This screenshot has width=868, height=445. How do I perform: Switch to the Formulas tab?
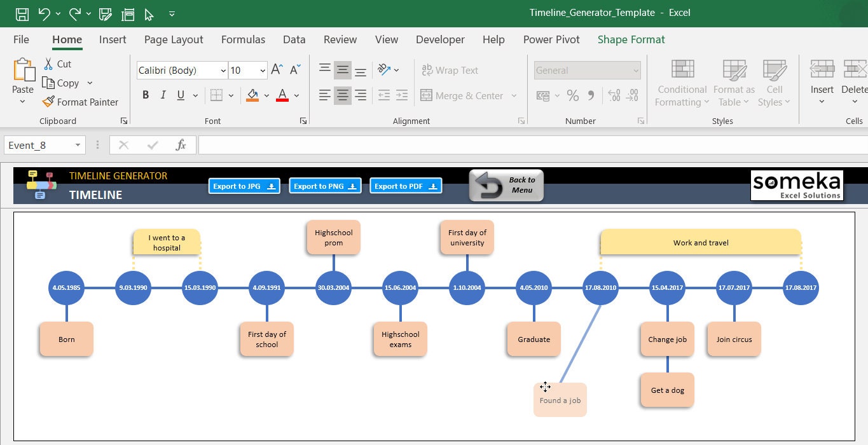point(243,39)
